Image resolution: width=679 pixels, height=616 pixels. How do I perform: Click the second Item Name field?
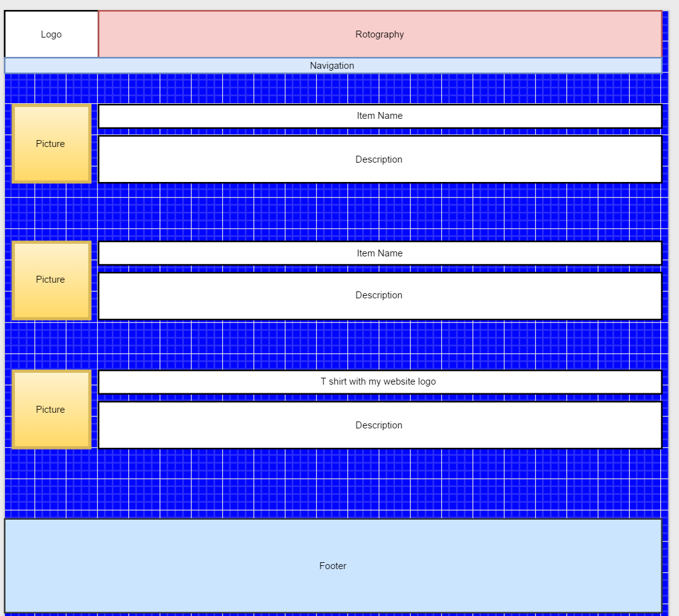[x=379, y=253]
